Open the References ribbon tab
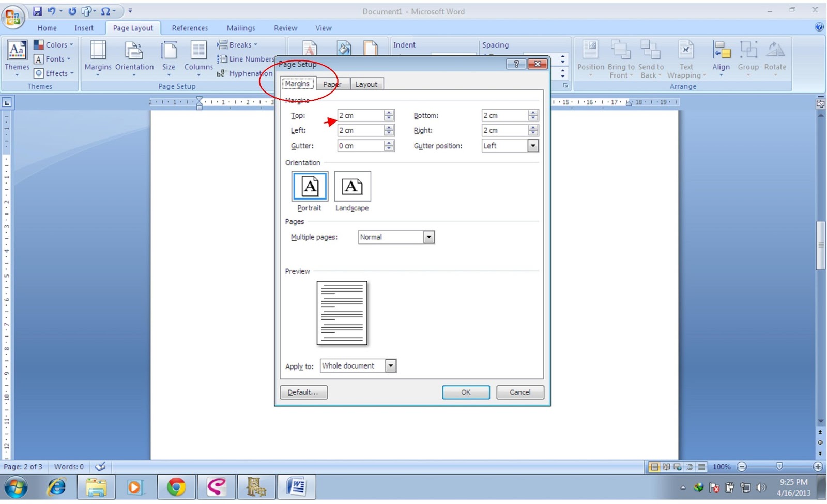 pyautogui.click(x=190, y=28)
